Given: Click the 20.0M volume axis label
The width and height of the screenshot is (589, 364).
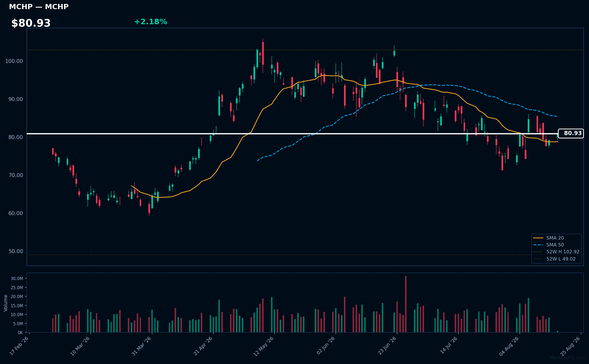Looking at the screenshot, I should (17, 296).
